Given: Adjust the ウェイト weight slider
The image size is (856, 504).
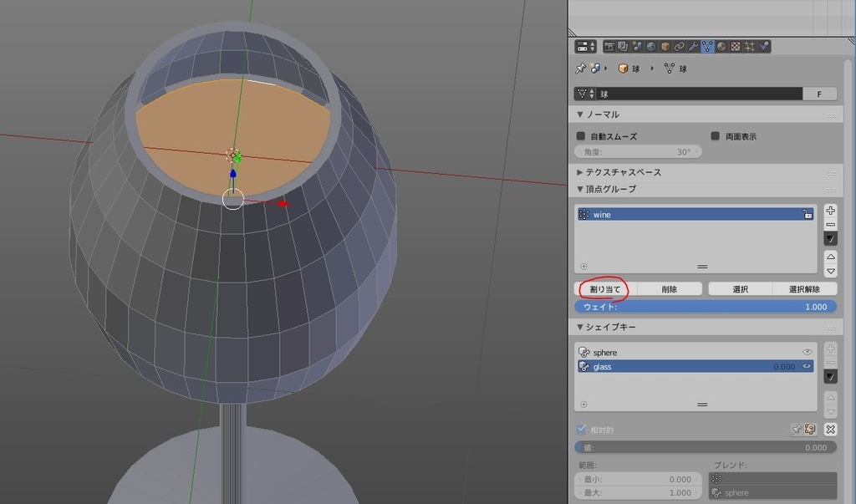Looking at the screenshot, I should pos(706,307).
